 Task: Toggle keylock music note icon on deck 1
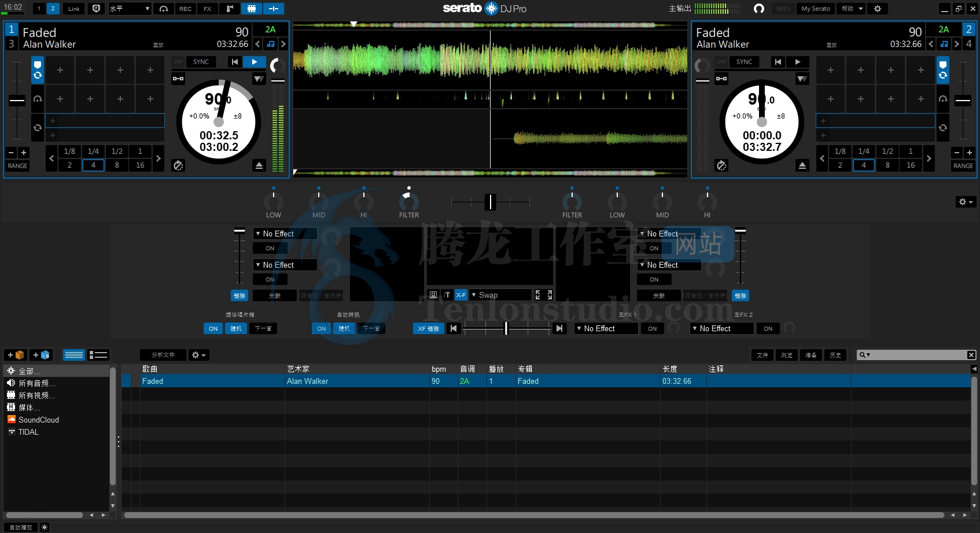coord(271,44)
